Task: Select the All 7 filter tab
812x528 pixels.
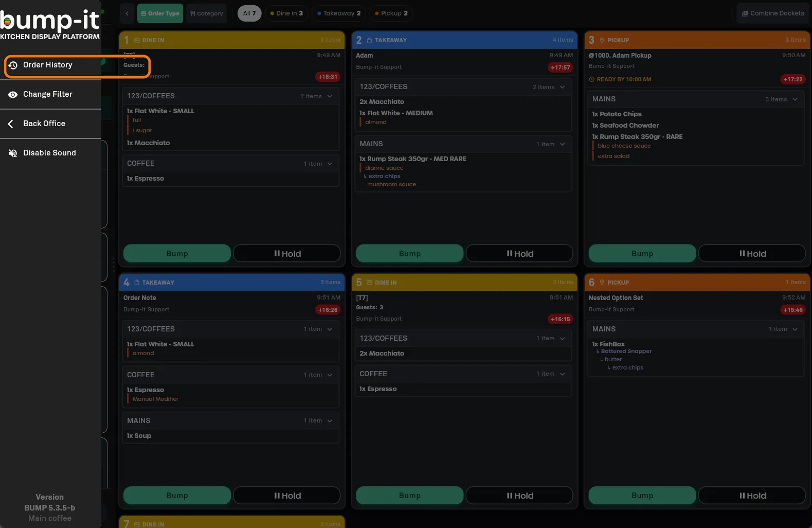Action: tap(249, 13)
